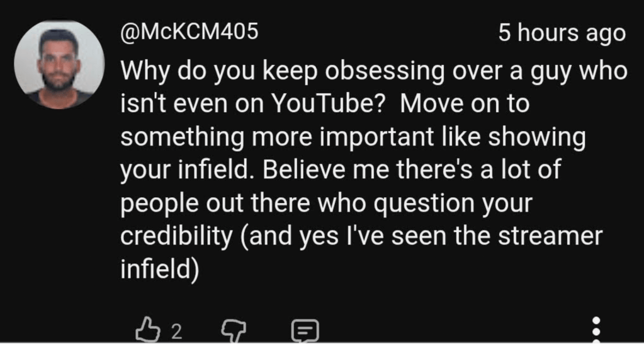Image resolution: width=644 pixels, height=346 pixels.
Task: Click the word 'Believe' in the comment
Action: [304, 169]
